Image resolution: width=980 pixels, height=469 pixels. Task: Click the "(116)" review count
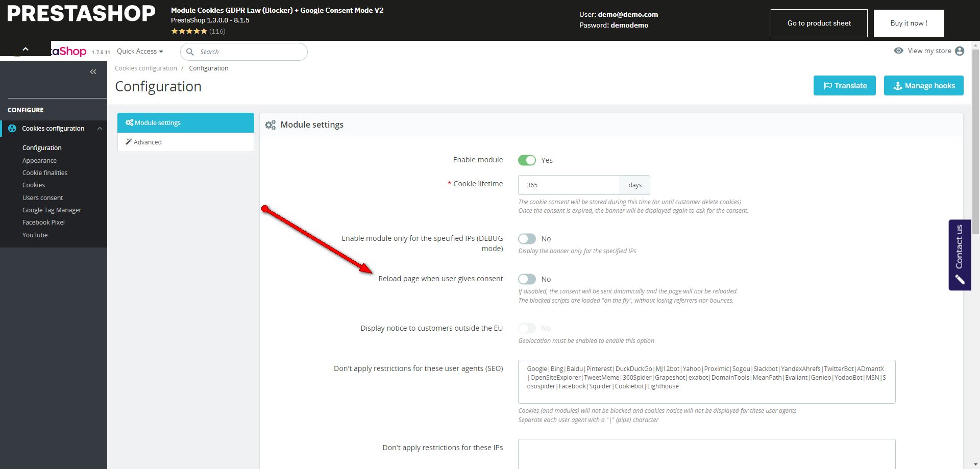(x=217, y=32)
